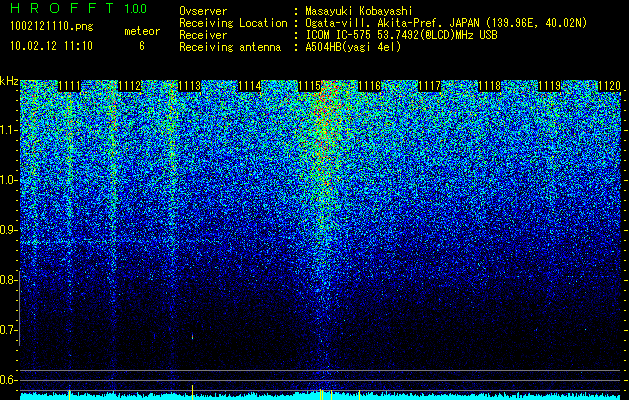Click the 1119 time marker
Screen dimensions: 629x400
pos(549,86)
